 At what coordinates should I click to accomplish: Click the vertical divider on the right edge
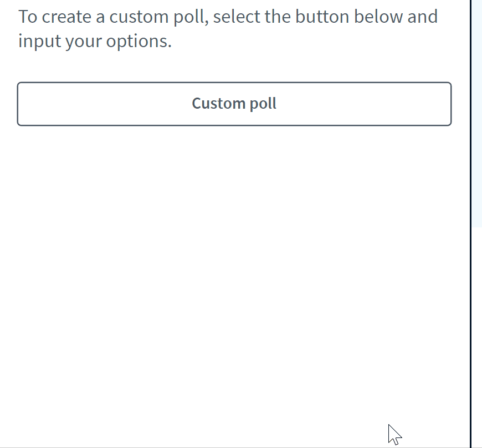(x=470, y=222)
